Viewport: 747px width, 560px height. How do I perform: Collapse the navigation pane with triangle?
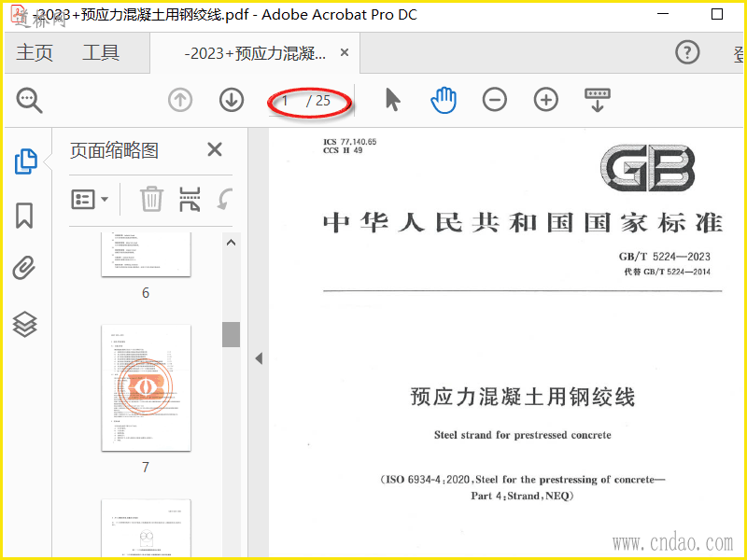coord(259,358)
